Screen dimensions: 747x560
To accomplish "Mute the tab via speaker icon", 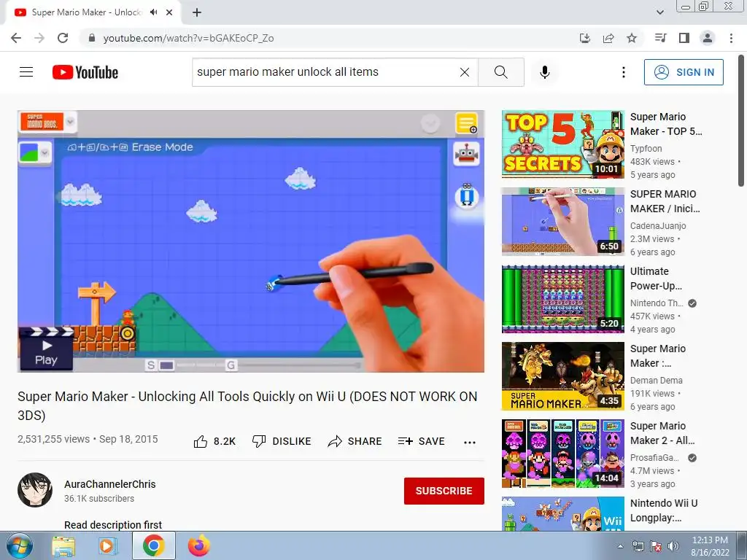I will [153, 12].
